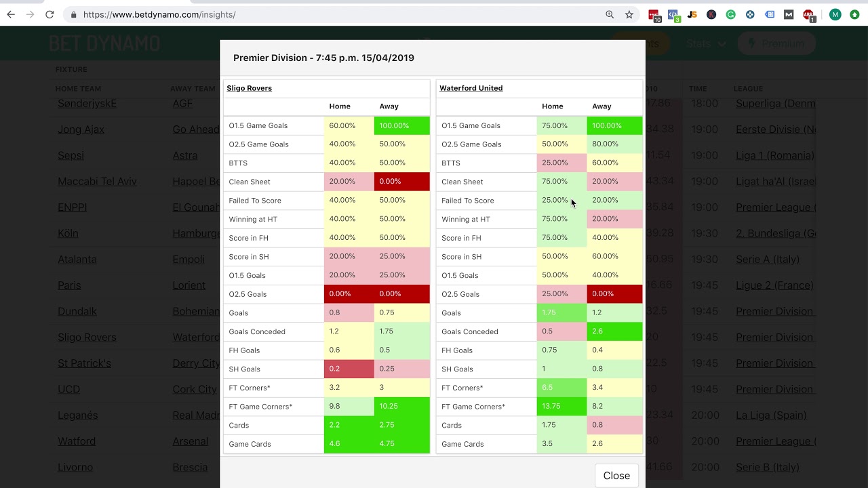Open Maccabi Tel Aviv in background list

click(x=98, y=182)
